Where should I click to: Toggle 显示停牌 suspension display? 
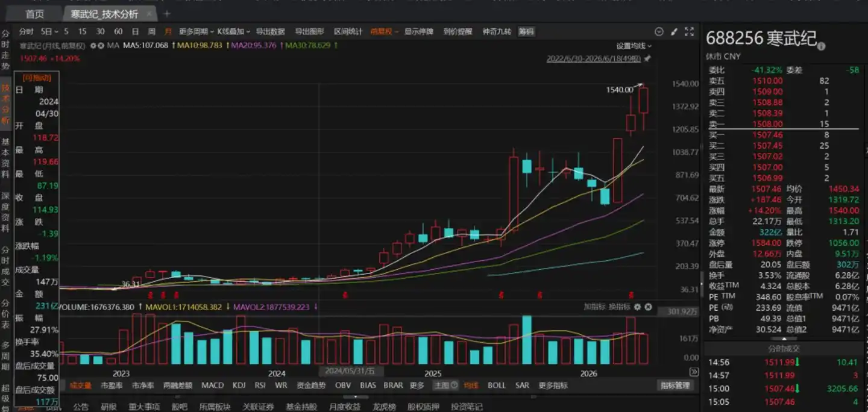tap(418, 31)
